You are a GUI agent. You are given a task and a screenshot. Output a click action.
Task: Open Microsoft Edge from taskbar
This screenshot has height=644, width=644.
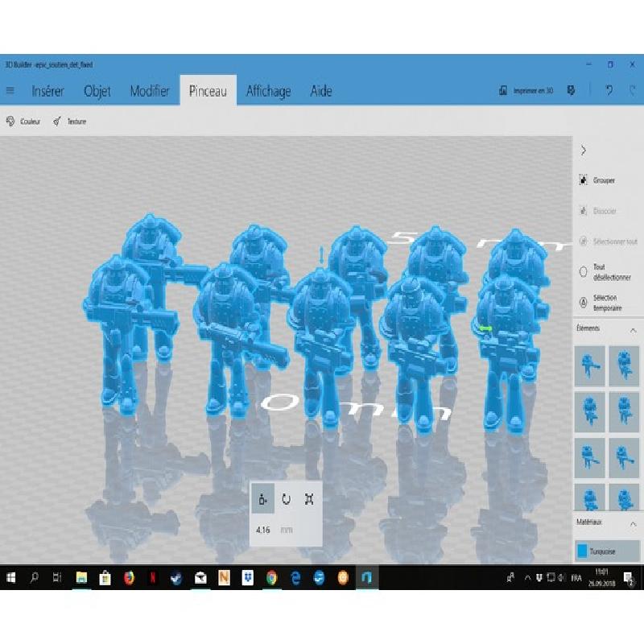click(295, 578)
